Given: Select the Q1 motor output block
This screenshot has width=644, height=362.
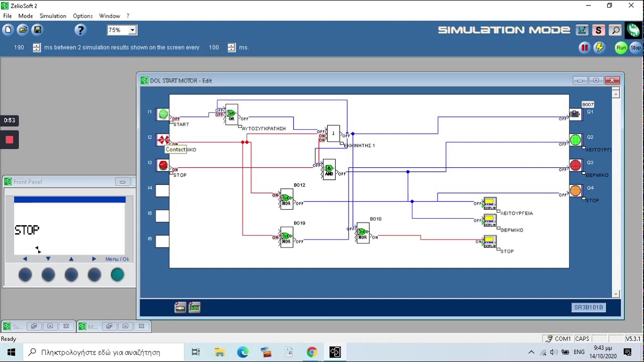Looking at the screenshot, I should 575,114.
